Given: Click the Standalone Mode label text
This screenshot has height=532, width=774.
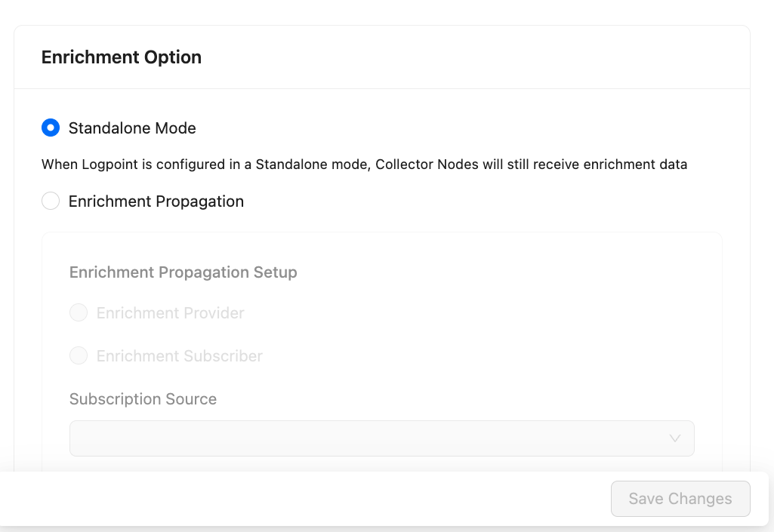Looking at the screenshot, I should point(132,128).
